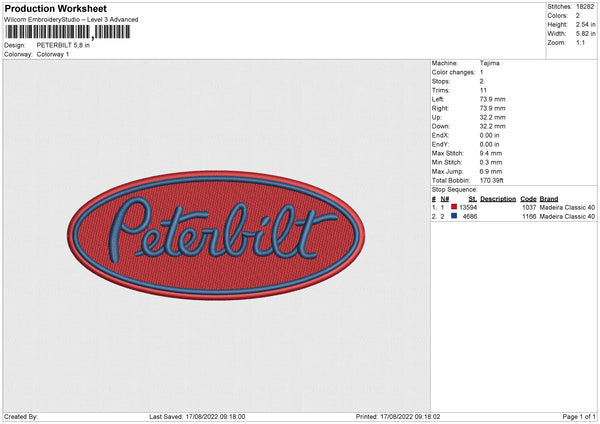Screen dimensions: 600x424
Task: Click the Left value 73.9 mm
Action: click(492, 99)
